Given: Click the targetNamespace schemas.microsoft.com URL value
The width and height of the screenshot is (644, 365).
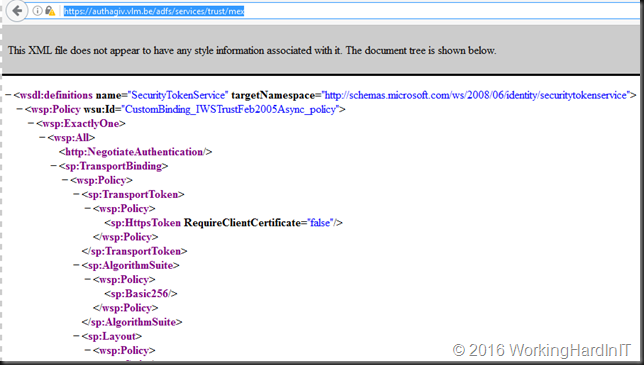Looking at the screenshot, I should tap(475, 95).
